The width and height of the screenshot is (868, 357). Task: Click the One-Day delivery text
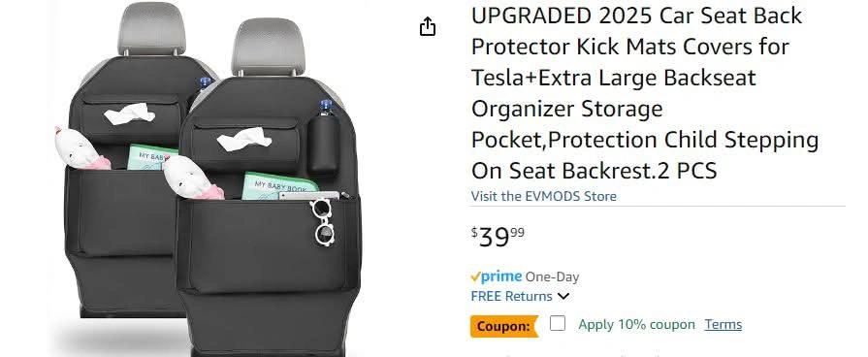click(552, 276)
